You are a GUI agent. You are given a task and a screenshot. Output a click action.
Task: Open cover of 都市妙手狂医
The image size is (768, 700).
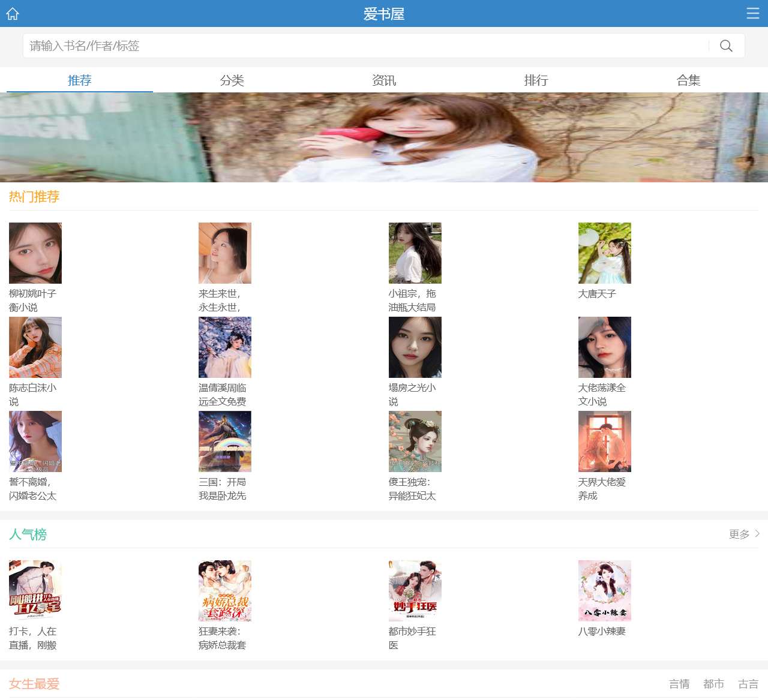coord(415,591)
